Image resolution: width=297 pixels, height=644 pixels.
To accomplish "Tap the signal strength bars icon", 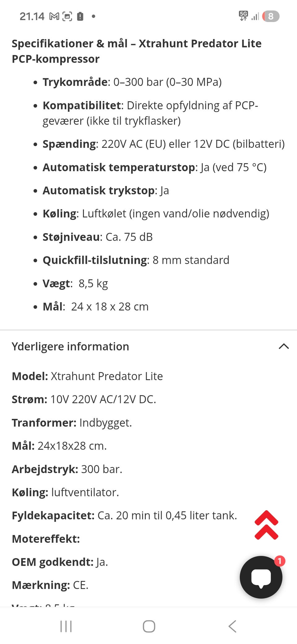I will (255, 16).
